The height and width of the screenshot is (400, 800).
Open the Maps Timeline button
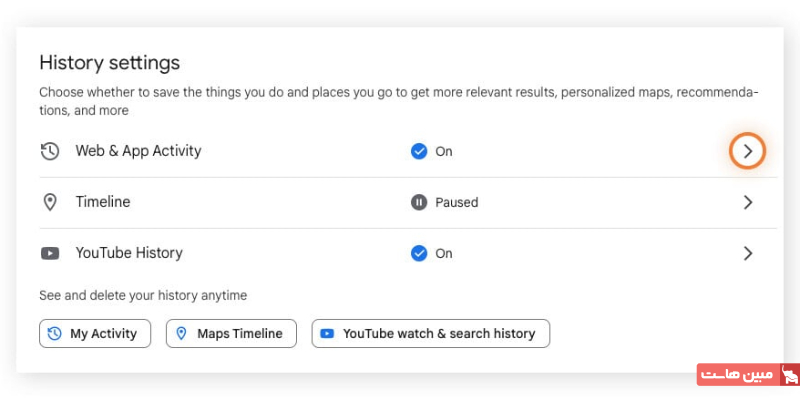(231, 334)
